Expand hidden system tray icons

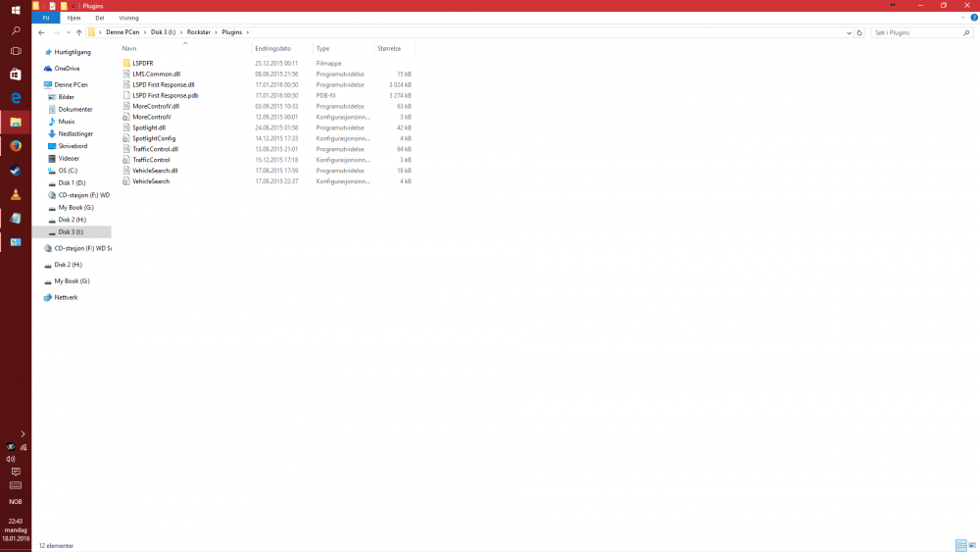23,433
